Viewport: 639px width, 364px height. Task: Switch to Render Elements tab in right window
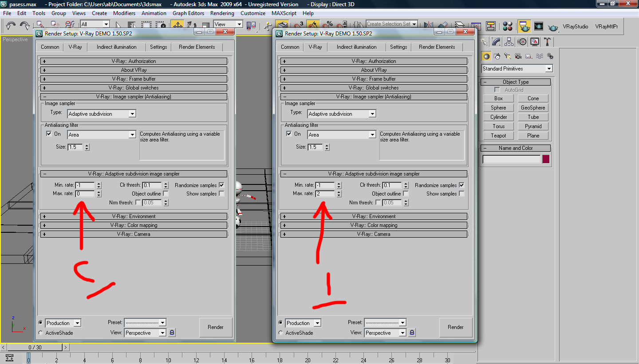tap(437, 47)
